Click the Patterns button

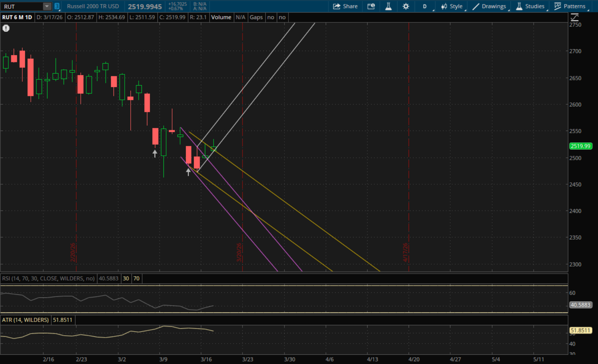click(570, 6)
